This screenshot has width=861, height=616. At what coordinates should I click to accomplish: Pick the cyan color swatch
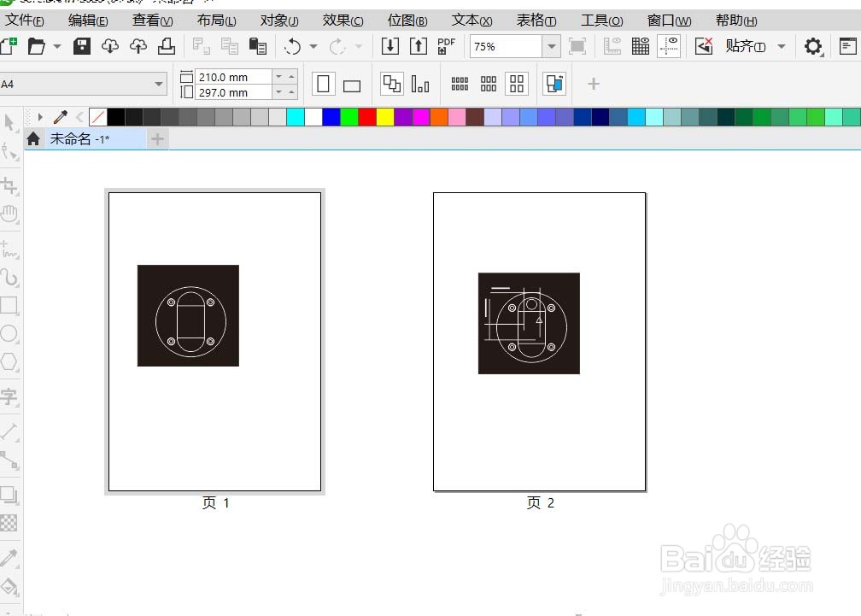tap(296, 117)
